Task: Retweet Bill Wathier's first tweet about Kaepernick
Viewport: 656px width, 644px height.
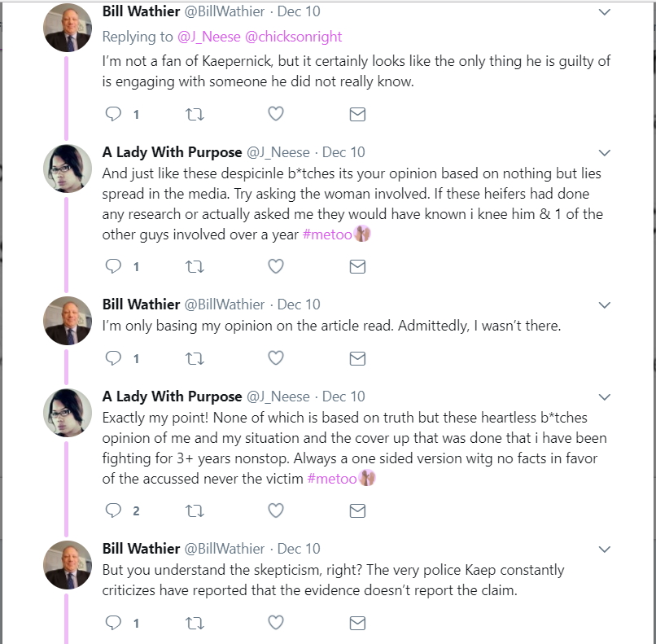Action: point(195,114)
